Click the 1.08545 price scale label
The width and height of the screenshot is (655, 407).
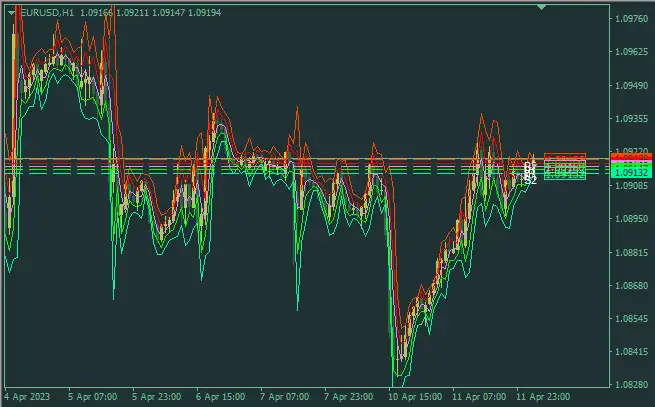[x=631, y=318]
